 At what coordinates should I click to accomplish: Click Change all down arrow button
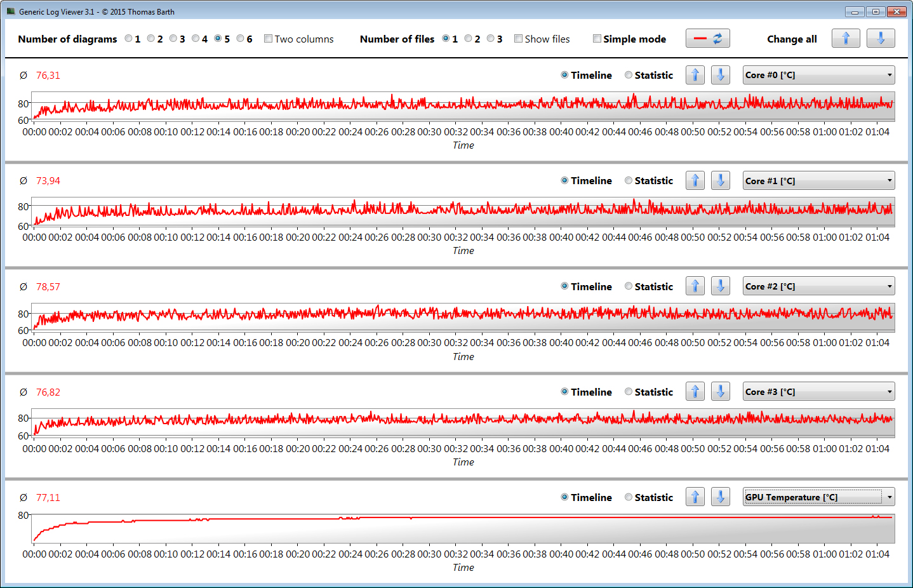[x=881, y=39]
